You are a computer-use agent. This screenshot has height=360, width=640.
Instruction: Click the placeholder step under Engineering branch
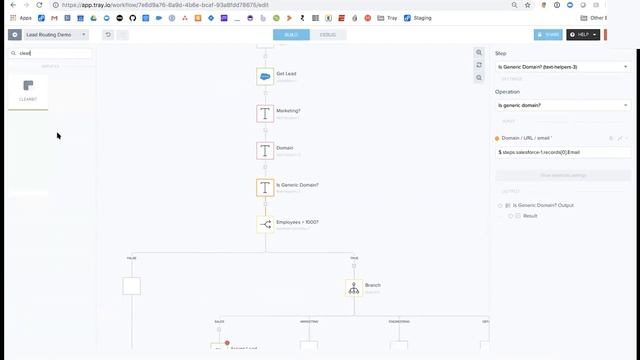[x=399, y=346]
